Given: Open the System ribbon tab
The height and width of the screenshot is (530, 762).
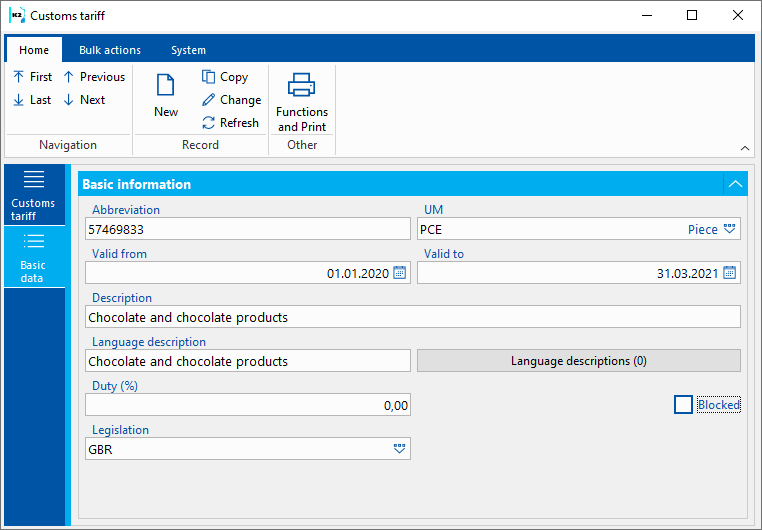Looking at the screenshot, I should (x=188, y=50).
